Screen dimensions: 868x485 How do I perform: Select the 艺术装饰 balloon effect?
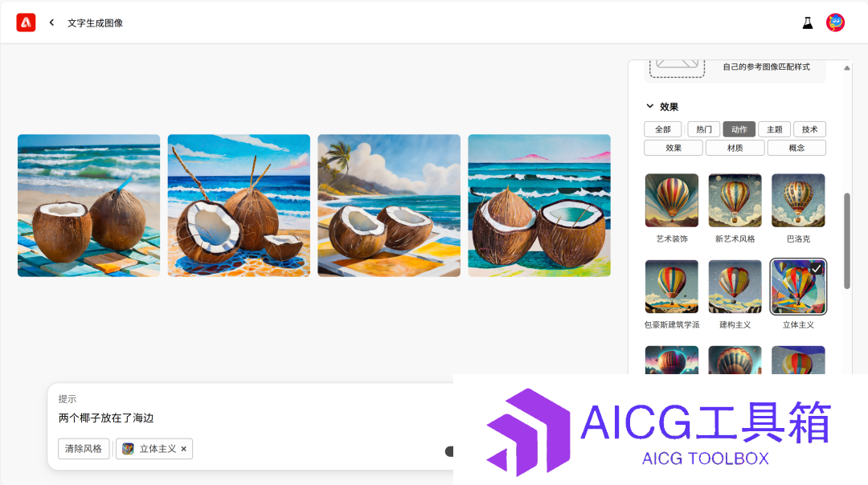click(x=671, y=200)
